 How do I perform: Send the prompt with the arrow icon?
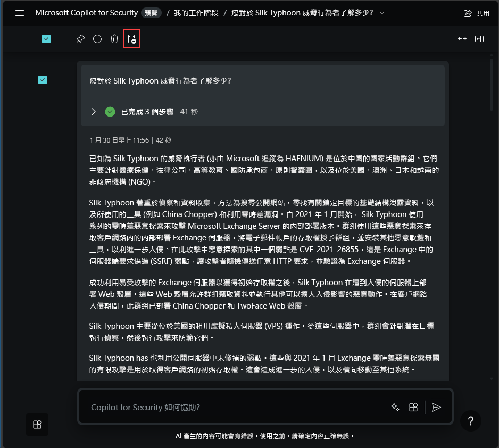click(436, 407)
